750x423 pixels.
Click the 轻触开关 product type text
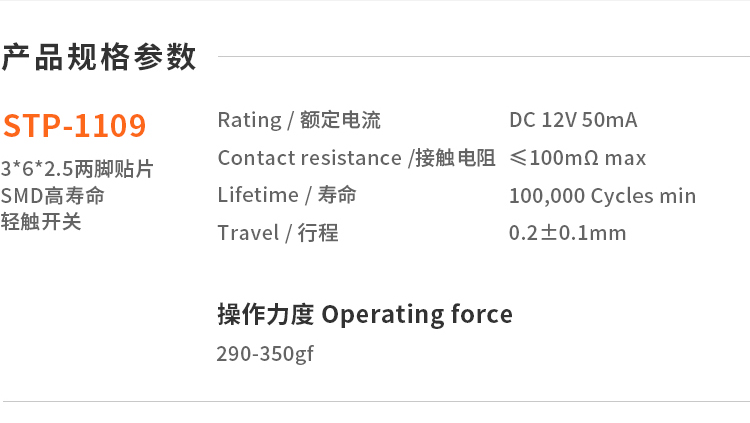[x=42, y=221]
